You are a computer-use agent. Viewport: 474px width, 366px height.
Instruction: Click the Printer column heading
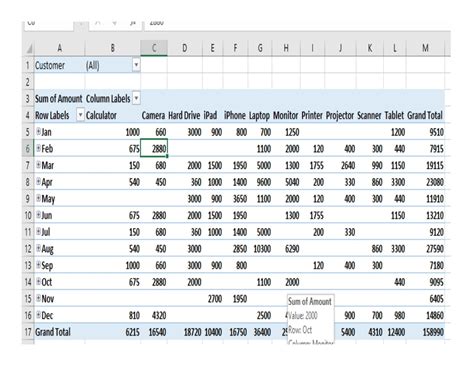(312, 115)
